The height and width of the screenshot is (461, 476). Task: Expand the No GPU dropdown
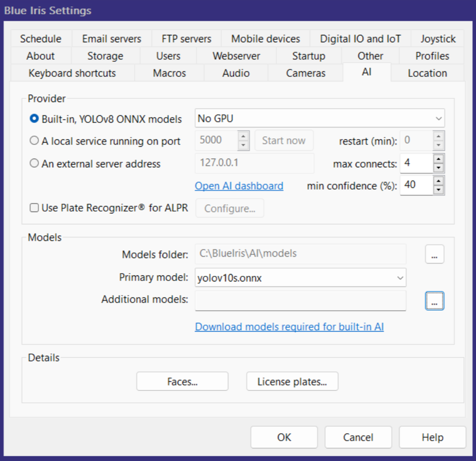click(320, 119)
